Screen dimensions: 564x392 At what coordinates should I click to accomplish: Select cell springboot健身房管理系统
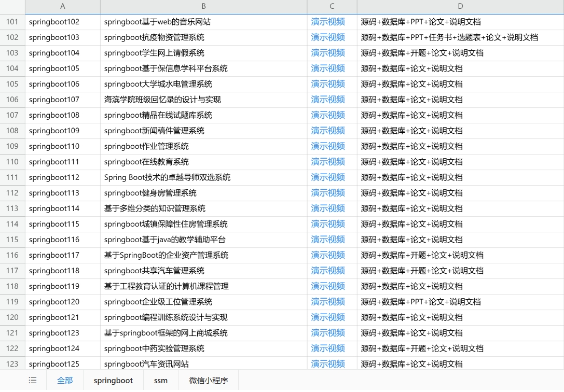203,193
